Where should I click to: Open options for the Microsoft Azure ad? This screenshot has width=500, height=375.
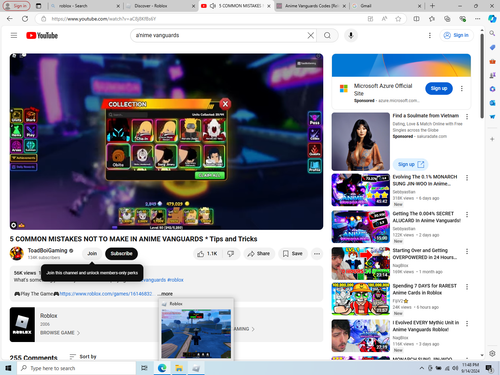click(462, 88)
